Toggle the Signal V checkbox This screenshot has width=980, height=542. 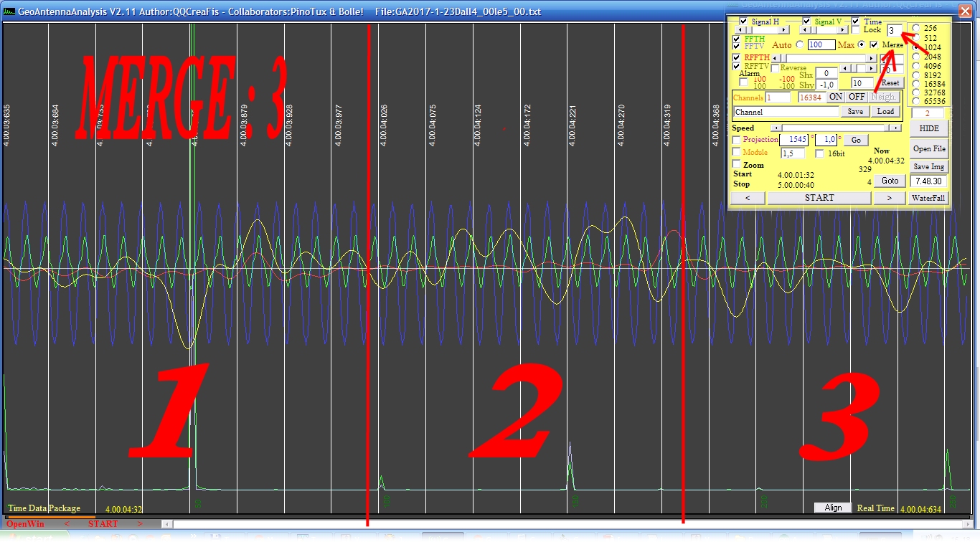[x=806, y=22]
